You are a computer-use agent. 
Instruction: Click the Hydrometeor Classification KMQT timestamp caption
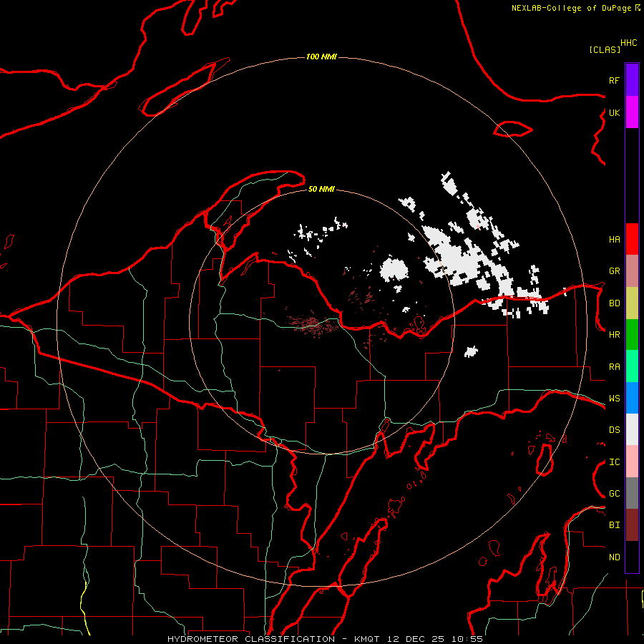(x=325, y=639)
